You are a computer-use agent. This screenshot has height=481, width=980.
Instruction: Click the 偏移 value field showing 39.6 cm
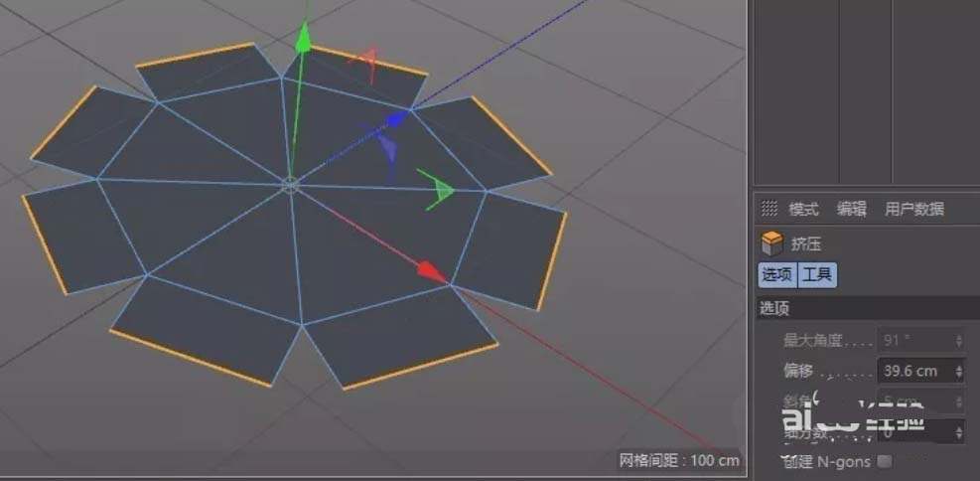click(x=915, y=371)
